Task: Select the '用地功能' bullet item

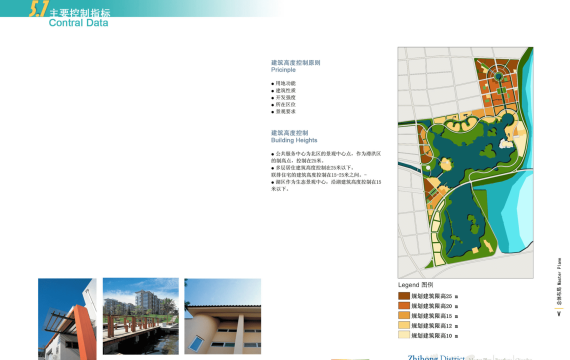Action: point(285,84)
